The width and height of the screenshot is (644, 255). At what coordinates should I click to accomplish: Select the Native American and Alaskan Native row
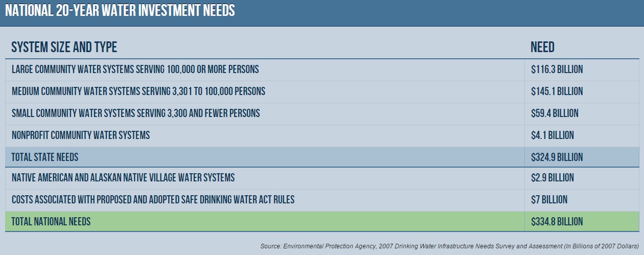pos(123,178)
